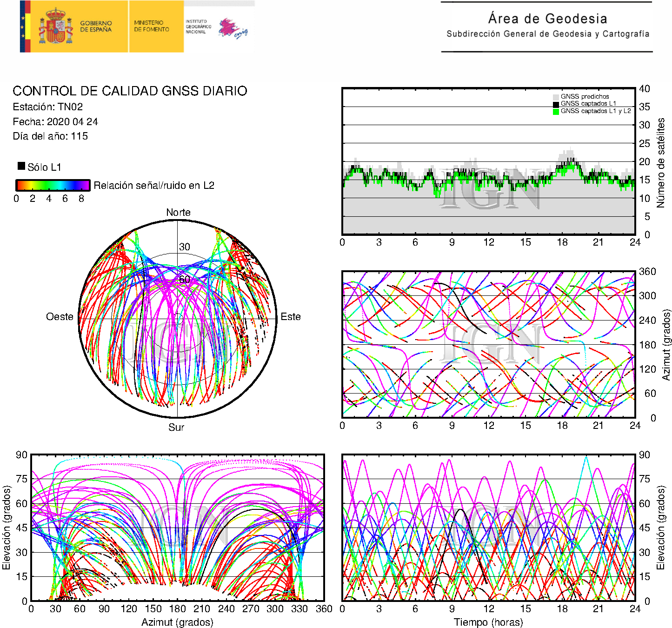Click the black Sólo L1 legend square
Viewport: 672px width, 628px height.
point(21,166)
